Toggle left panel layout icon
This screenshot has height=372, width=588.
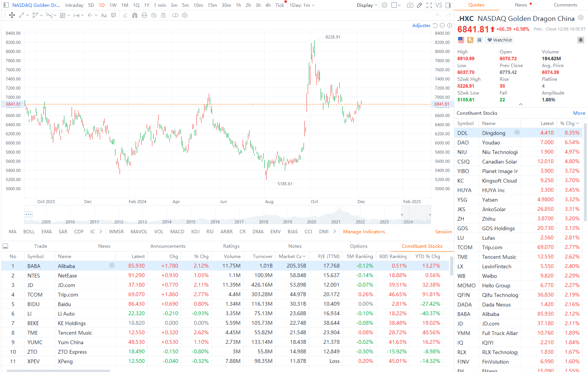pos(5,5)
